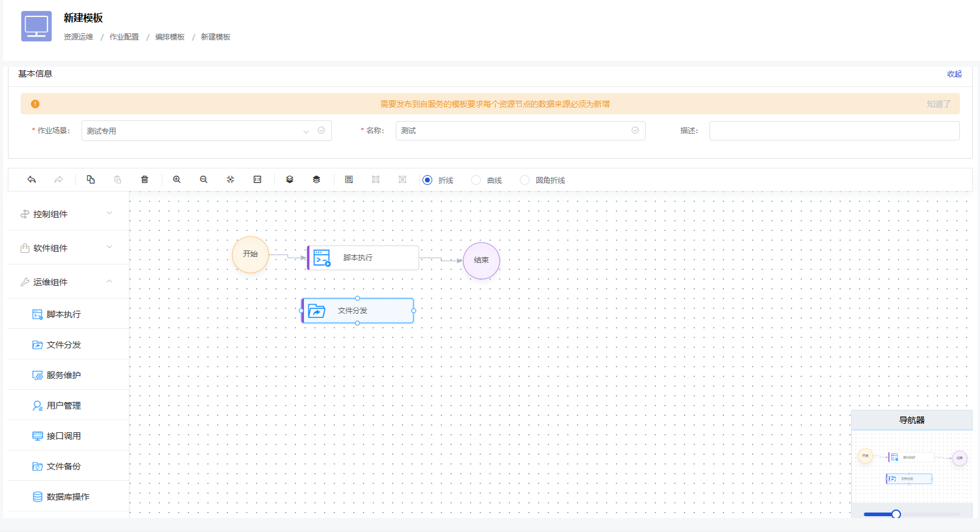Screen dimensions: 980x532
Task: Choose 用户管理 component in sidebar
Action: (69, 406)
